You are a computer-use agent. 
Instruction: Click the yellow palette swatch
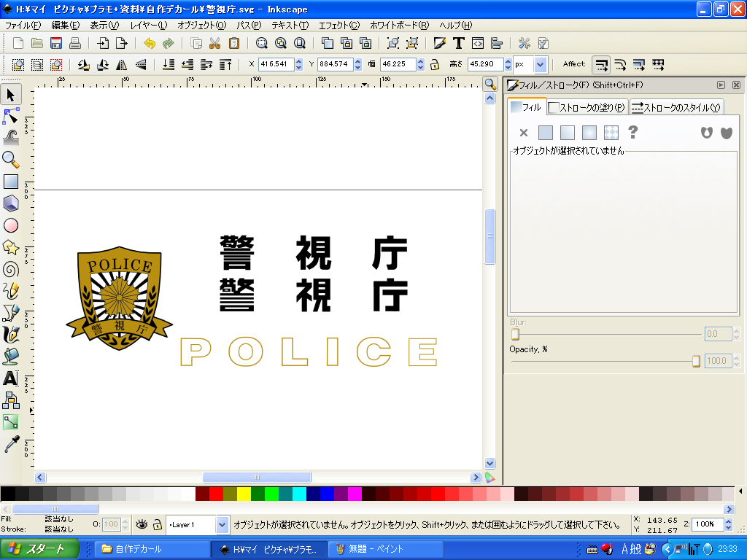244,494
